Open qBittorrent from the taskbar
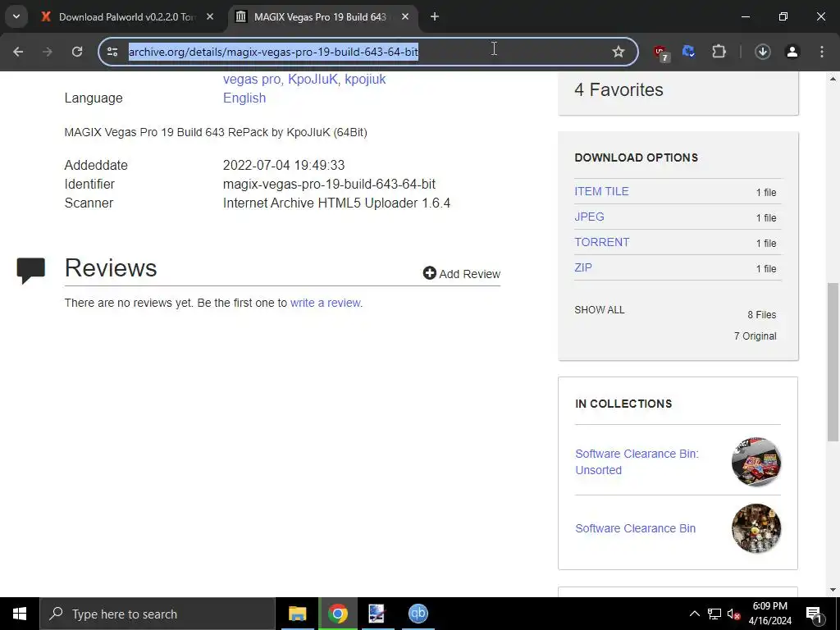Screen dimensions: 840x630 [x=418, y=614]
